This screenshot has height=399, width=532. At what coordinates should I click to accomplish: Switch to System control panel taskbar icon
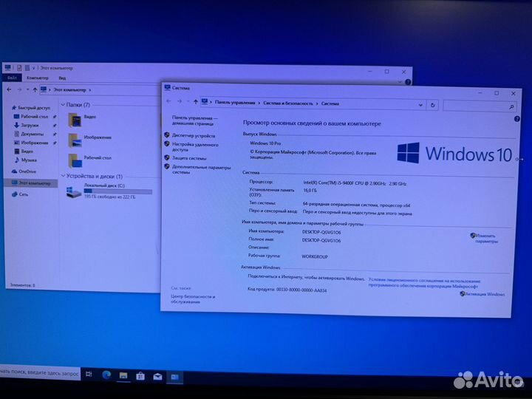click(x=174, y=378)
